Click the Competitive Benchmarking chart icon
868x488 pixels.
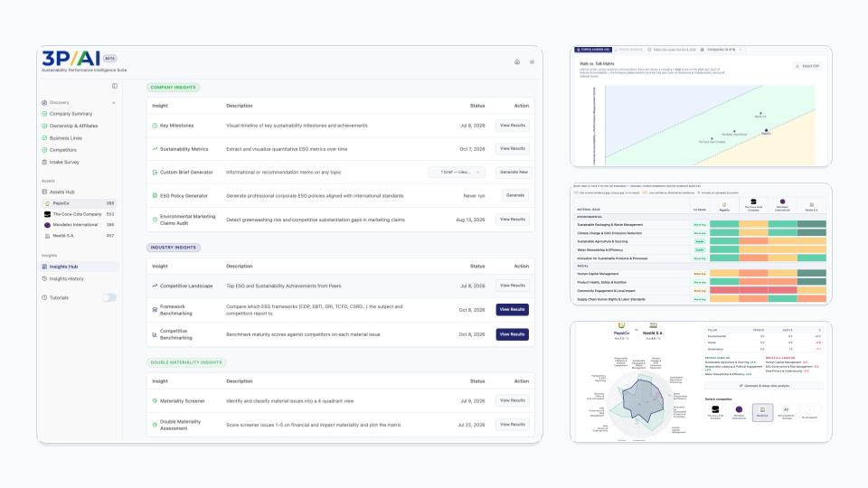click(x=155, y=334)
